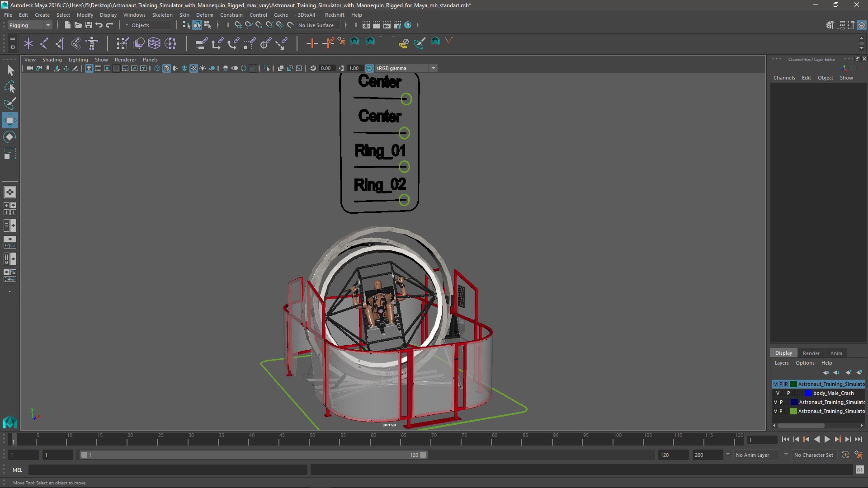
Task: Toggle viewport grid display
Action: (x=89, y=68)
